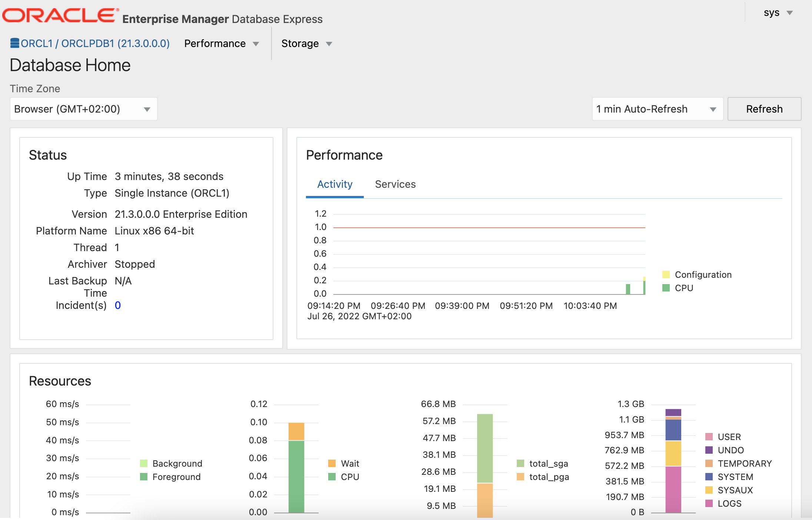Click the Wait legend square
Viewport: 812px width, 520px height.
click(332, 463)
